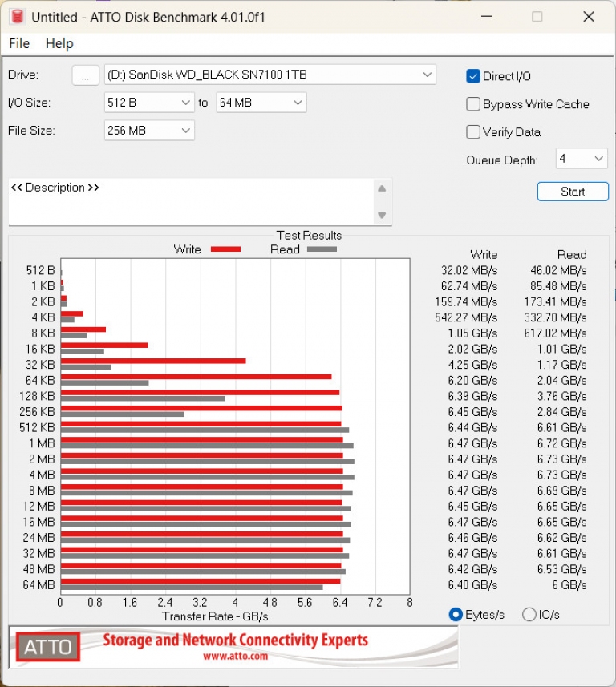Click the 12 MB row label in chart
Viewport: 616px width, 687px height.
[x=39, y=507]
